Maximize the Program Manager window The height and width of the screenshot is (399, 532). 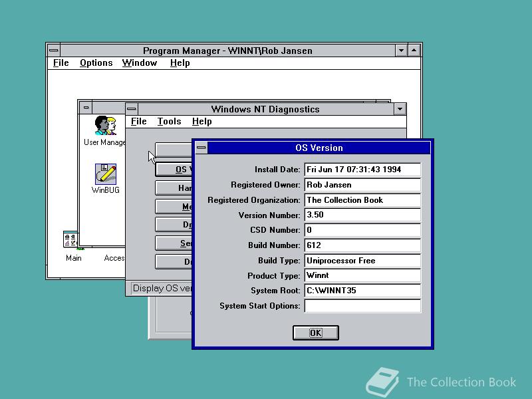pyautogui.click(x=414, y=51)
